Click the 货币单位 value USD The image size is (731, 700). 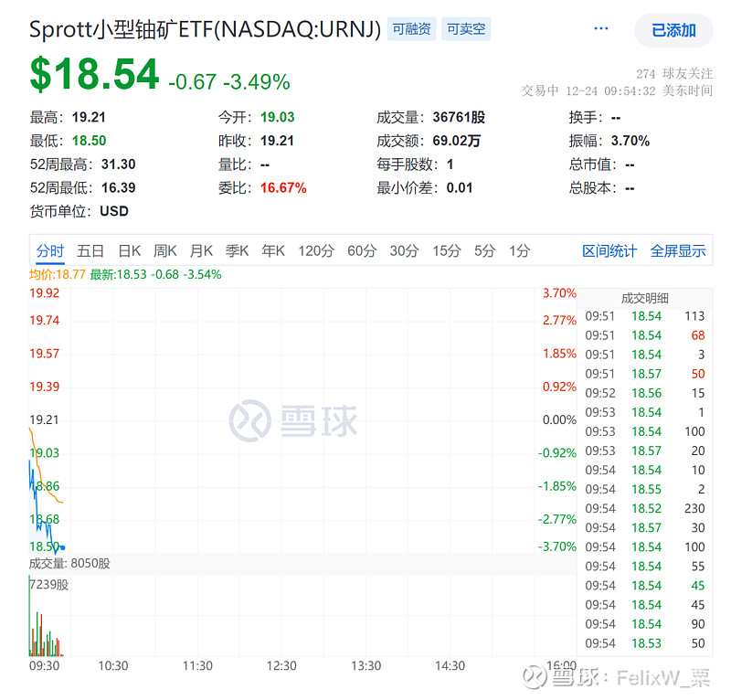click(x=113, y=211)
